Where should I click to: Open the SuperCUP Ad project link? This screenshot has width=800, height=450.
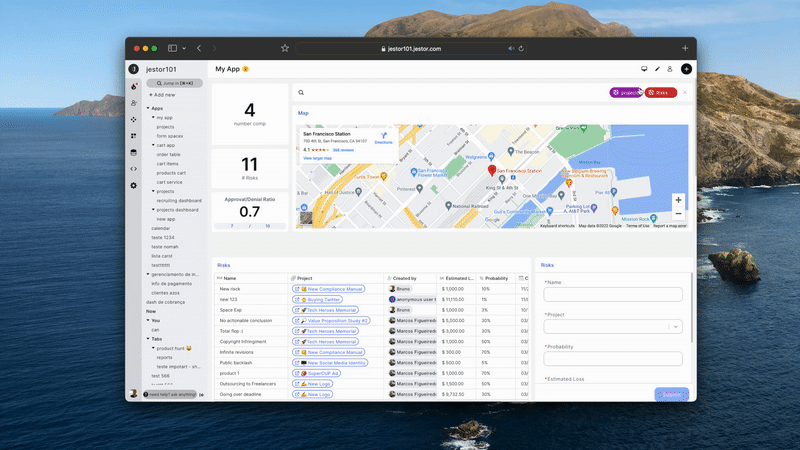point(316,373)
